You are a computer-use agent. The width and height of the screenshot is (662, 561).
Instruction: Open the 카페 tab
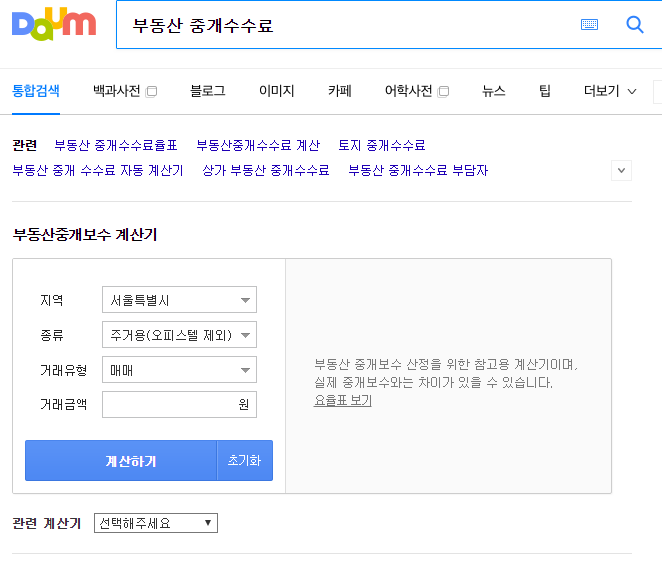340,91
